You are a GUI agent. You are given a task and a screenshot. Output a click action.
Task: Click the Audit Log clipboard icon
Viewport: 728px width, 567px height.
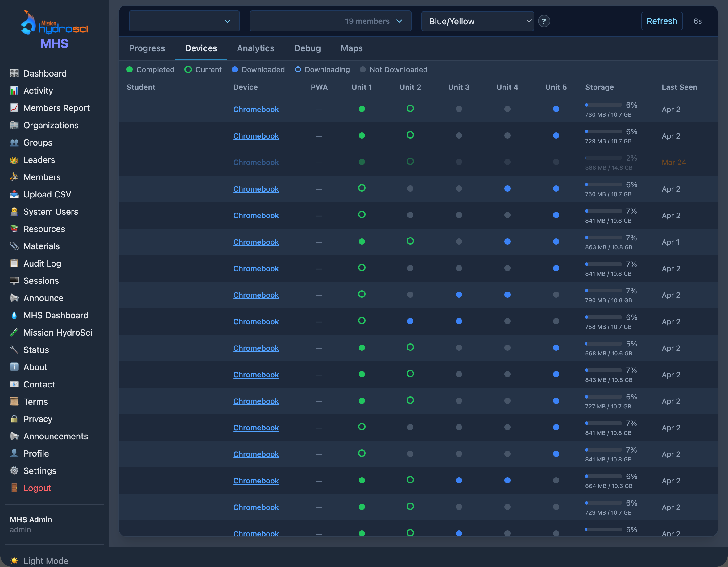(14, 263)
